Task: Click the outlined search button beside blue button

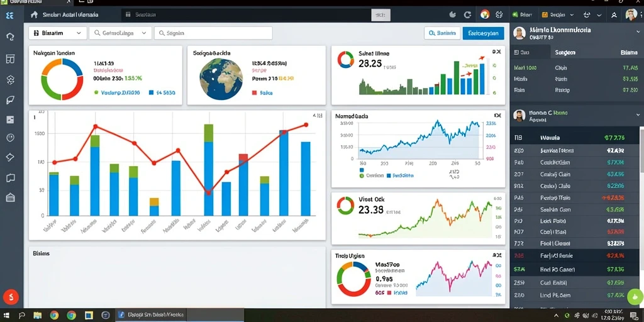Action: pyautogui.click(x=442, y=33)
